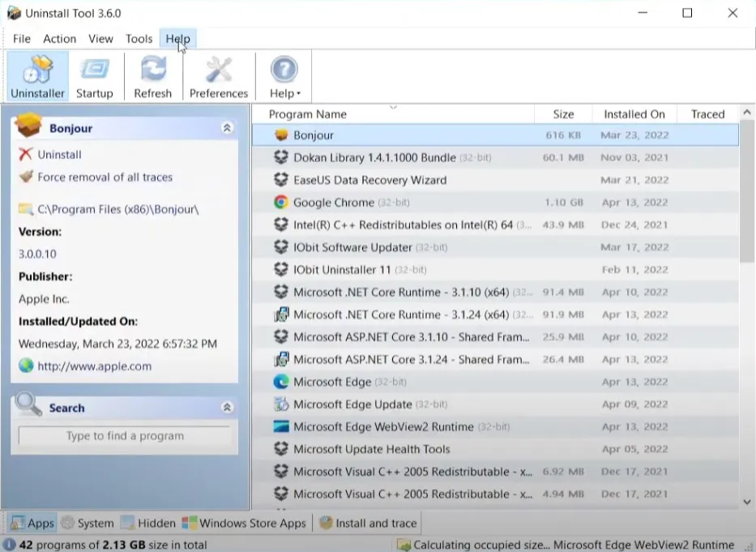The width and height of the screenshot is (756, 552).
Task: Click the magnifier icon in Search panel
Action: point(28,404)
